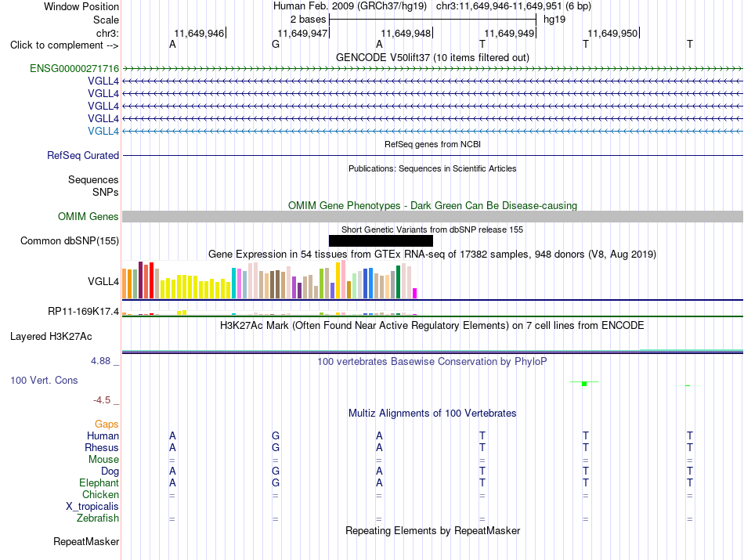Click the 100 Vert. Cons label
The image size is (744, 560).
pyautogui.click(x=44, y=380)
